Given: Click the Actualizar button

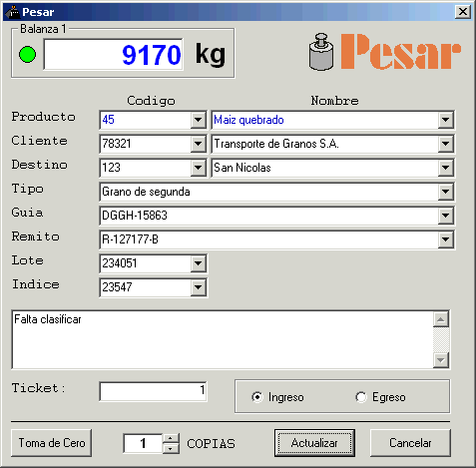Looking at the screenshot, I should point(314,443).
